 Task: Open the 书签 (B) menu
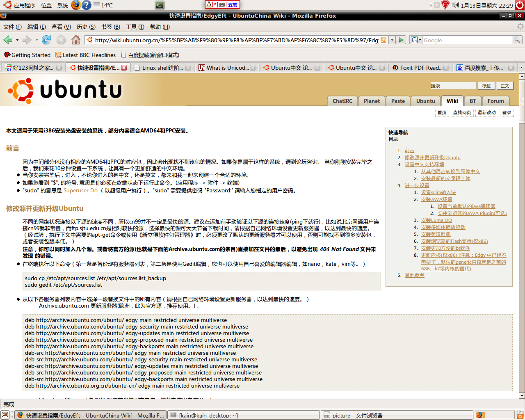[110, 27]
